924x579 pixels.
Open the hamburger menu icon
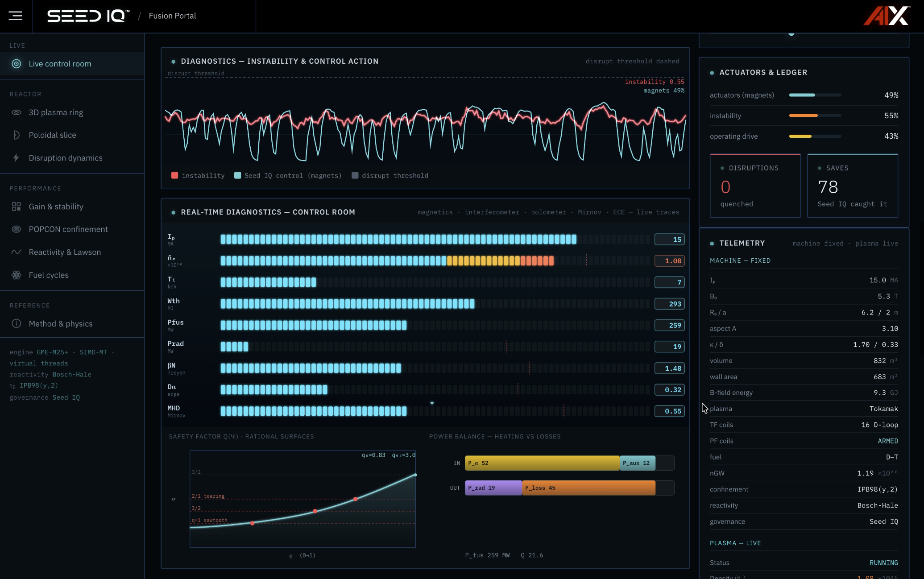(16, 16)
